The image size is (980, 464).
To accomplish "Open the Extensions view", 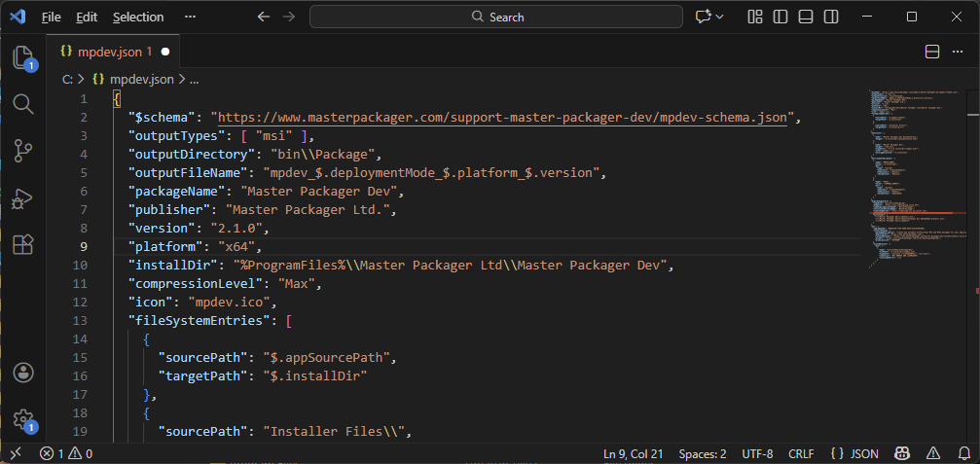I will [x=23, y=245].
